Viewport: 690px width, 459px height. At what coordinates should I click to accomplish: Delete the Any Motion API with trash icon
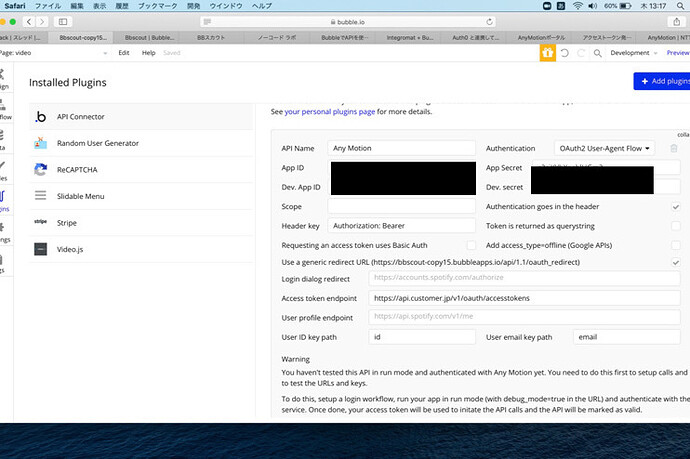pos(673,148)
